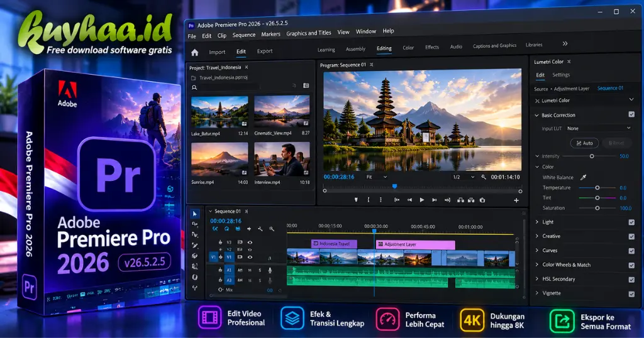Select the Adjustment Layer clip
Screen dimensions: 644x338
click(x=415, y=244)
